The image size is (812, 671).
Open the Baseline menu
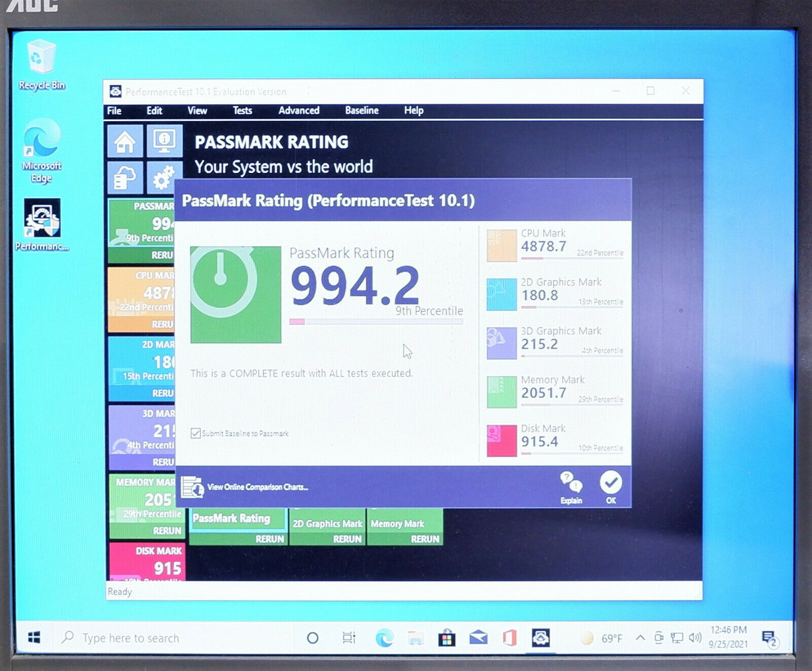point(362,111)
